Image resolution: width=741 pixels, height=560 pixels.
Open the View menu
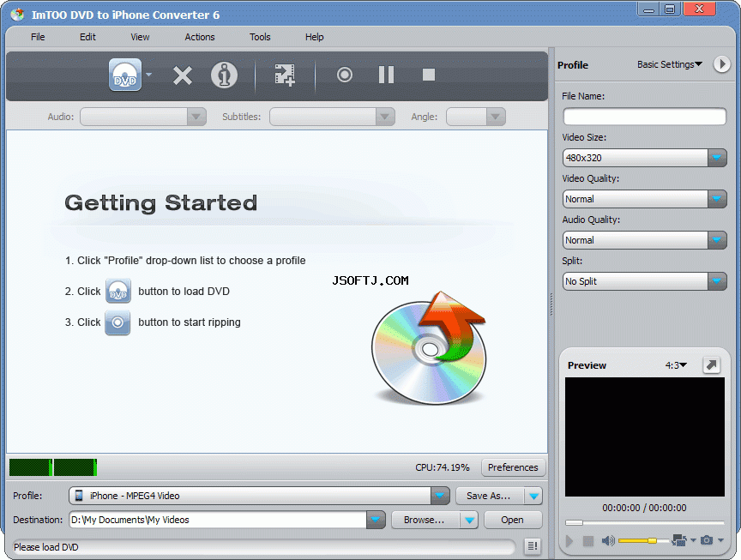pos(140,37)
